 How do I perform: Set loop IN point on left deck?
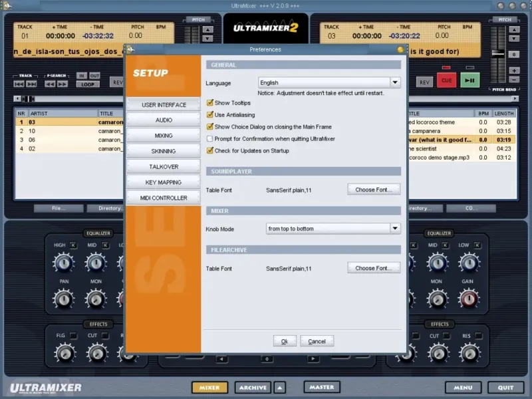pyautogui.click(x=81, y=76)
